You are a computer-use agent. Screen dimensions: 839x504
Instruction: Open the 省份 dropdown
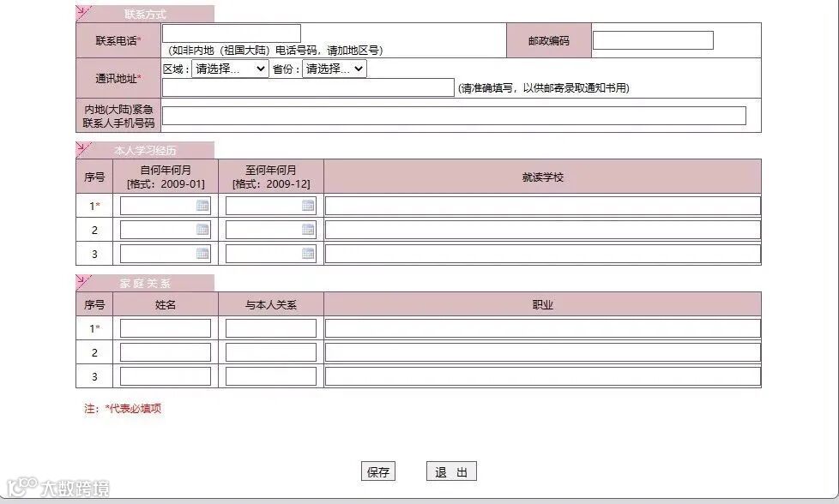(335, 69)
